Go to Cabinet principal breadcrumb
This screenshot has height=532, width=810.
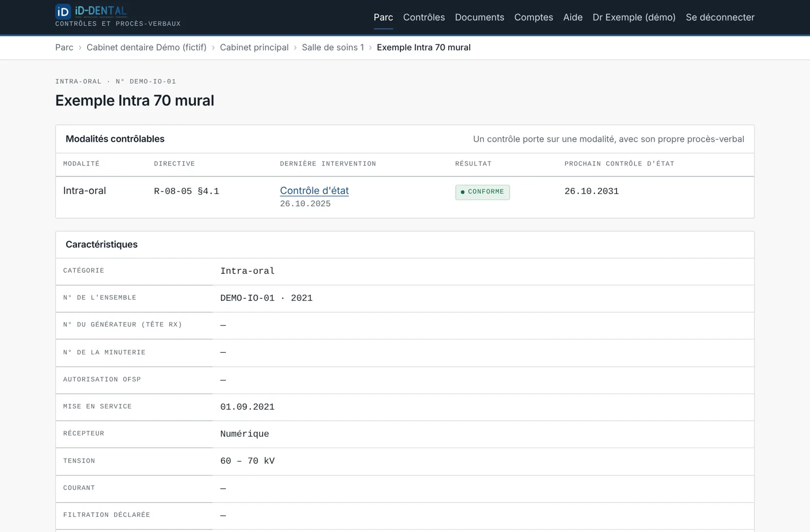coord(254,47)
